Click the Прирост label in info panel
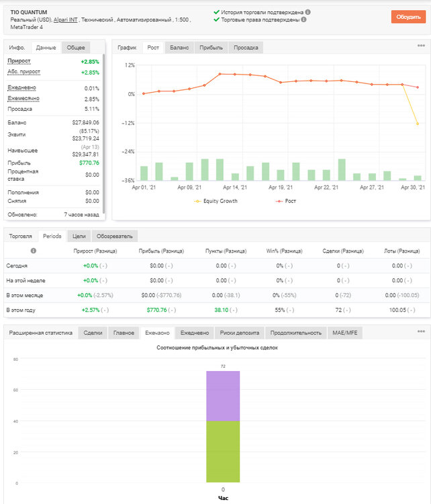The height and width of the screenshot is (504, 431). coord(19,60)
